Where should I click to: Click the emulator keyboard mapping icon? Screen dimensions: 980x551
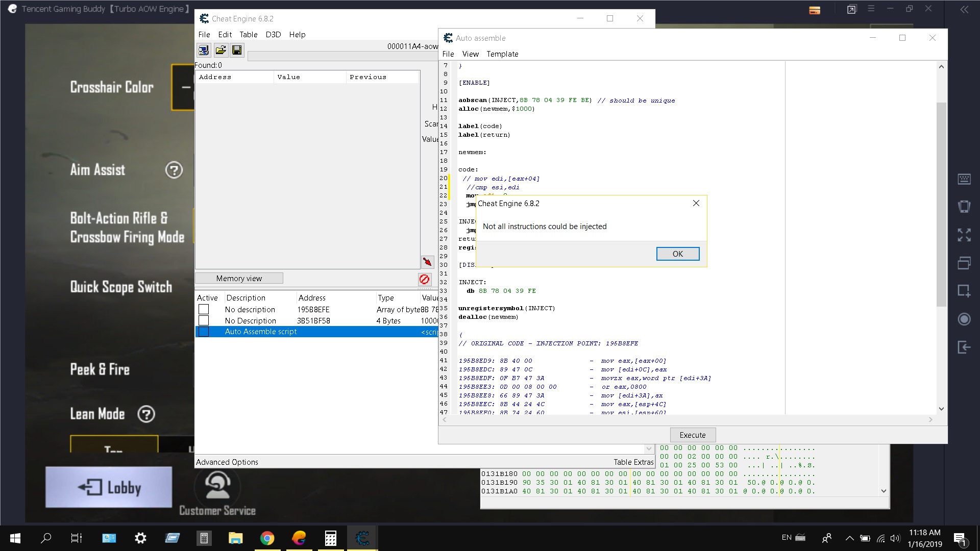pos(964,179)
